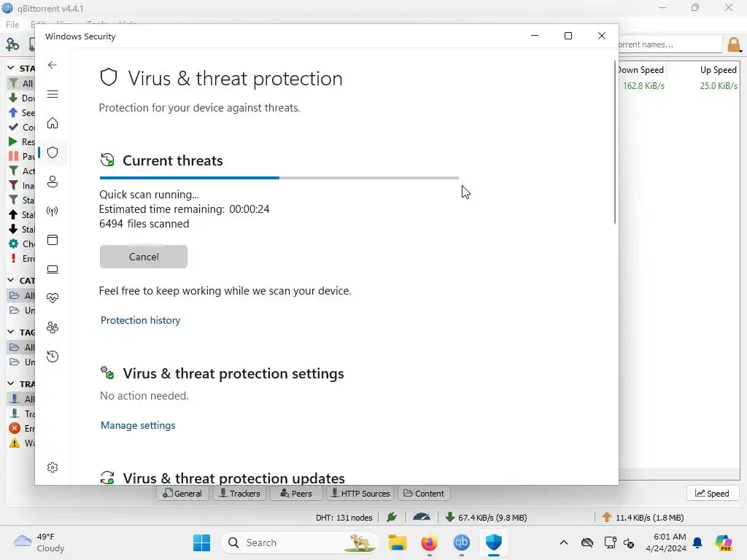Select the All status filter in qBittorrent

pos(21,83)
